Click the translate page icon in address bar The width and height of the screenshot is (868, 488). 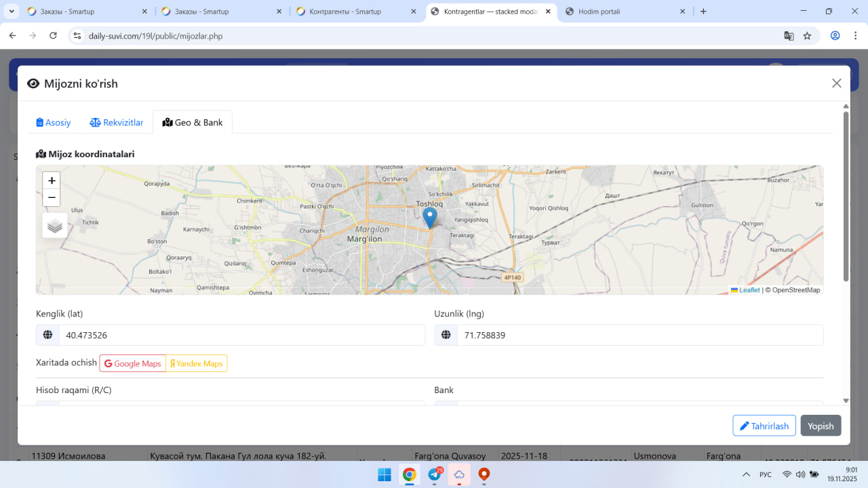(x=789, y=36)
